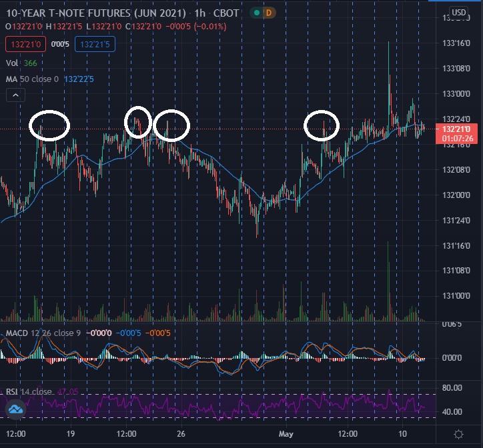
Task: Click the 40.00 RSI scale label
Action: click(452, 412)
